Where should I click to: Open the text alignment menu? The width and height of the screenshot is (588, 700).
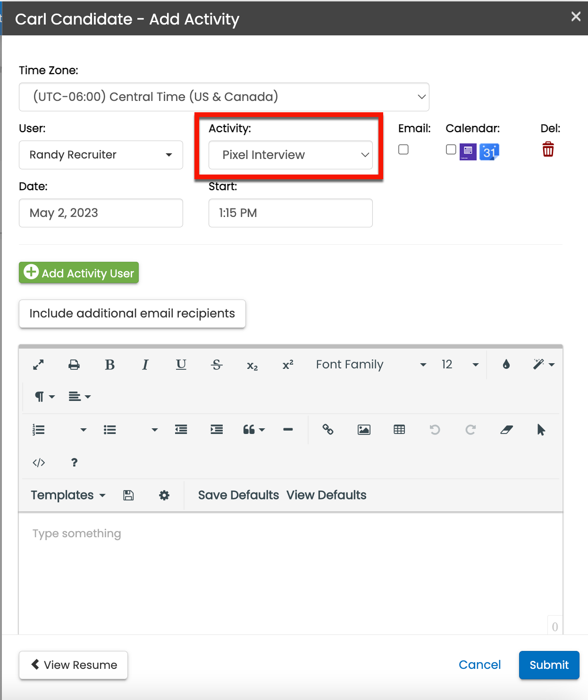click(x=79, y=397)
